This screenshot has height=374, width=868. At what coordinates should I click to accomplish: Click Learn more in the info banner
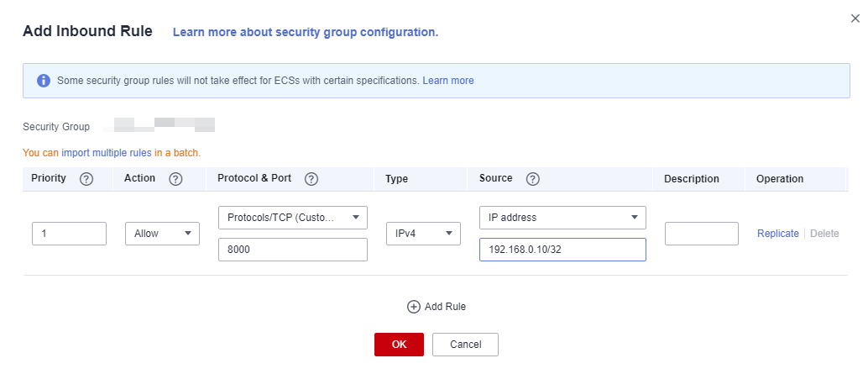click(x=448, y=81)
